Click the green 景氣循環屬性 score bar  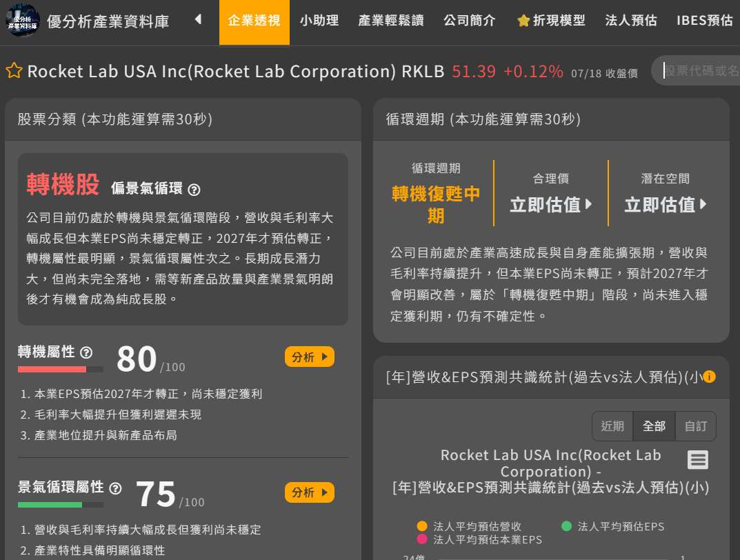point(61,505)
